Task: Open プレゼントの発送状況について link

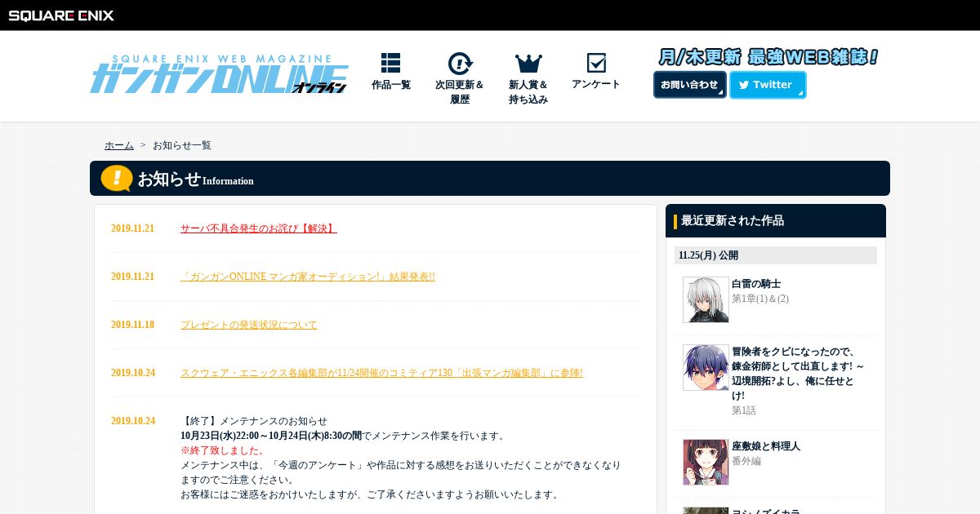Action: [x=249, y=325]
